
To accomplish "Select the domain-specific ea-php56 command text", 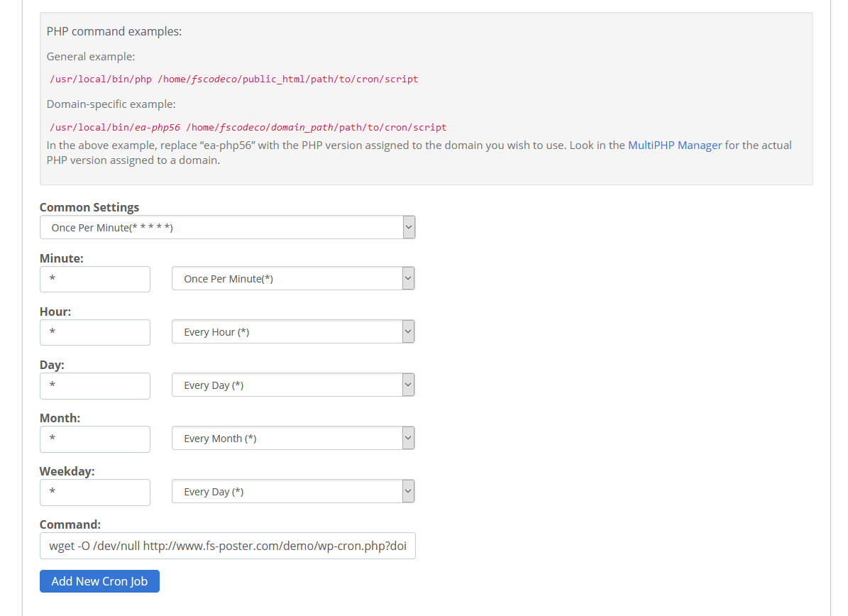I will pos(248,127).
